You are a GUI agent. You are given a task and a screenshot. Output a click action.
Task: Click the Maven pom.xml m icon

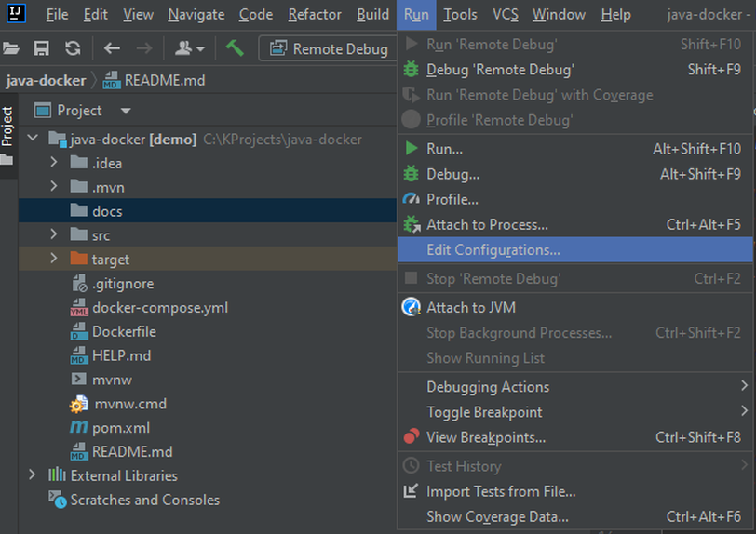(x=79, y=427)
